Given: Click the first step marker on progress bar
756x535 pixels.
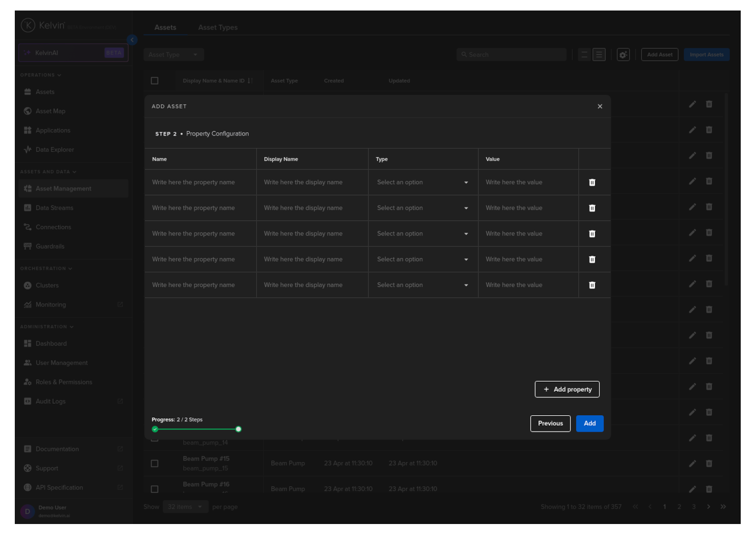Looking at the screenshot, I should click(x=155, y=429).
